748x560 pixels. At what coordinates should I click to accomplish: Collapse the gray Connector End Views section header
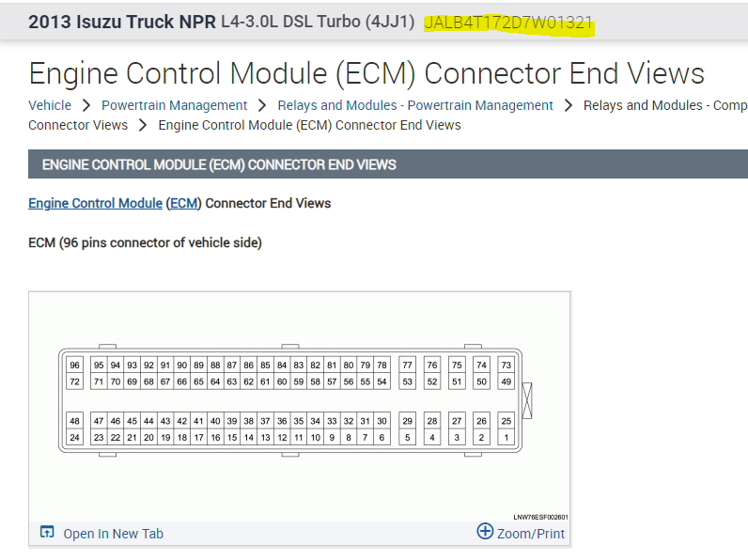click(x=219, y=164)
